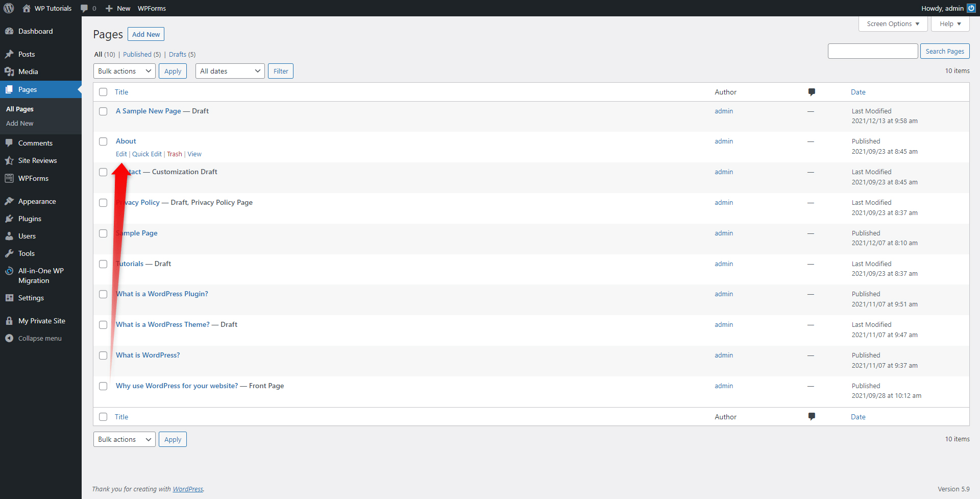980x499 pixels.
Task: Open Why use WordPress for your website? page
Action: [177, 386]
